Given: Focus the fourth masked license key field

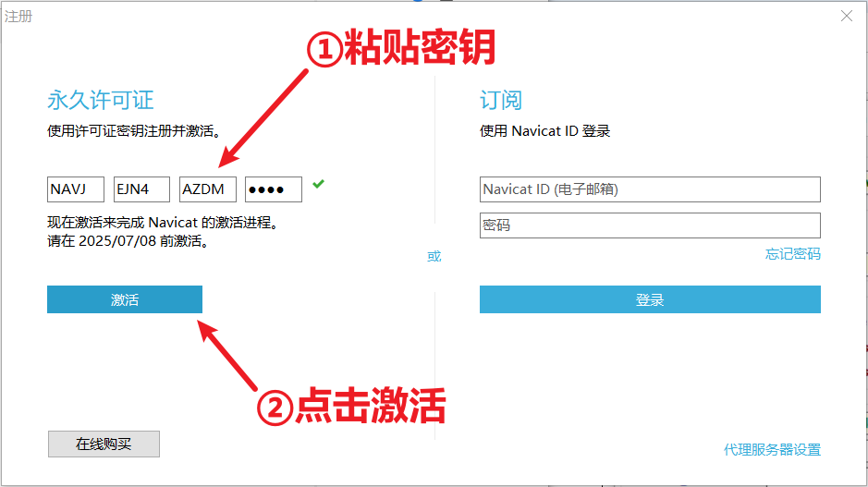Looking at the screenshot, I should pyautogui.click(x=274, y=189).
